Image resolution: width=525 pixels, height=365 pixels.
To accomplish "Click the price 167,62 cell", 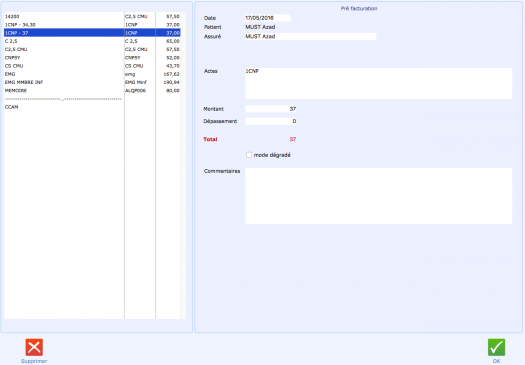I will pyautogui.click(x=168, y=74).
